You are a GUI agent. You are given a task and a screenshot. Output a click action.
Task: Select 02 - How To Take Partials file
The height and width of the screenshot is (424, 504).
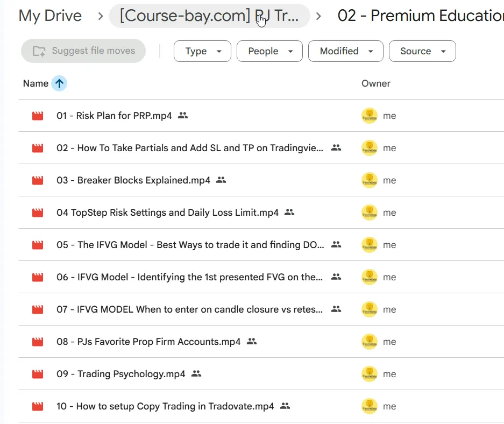pyautogui.click(x=190, y=148)
